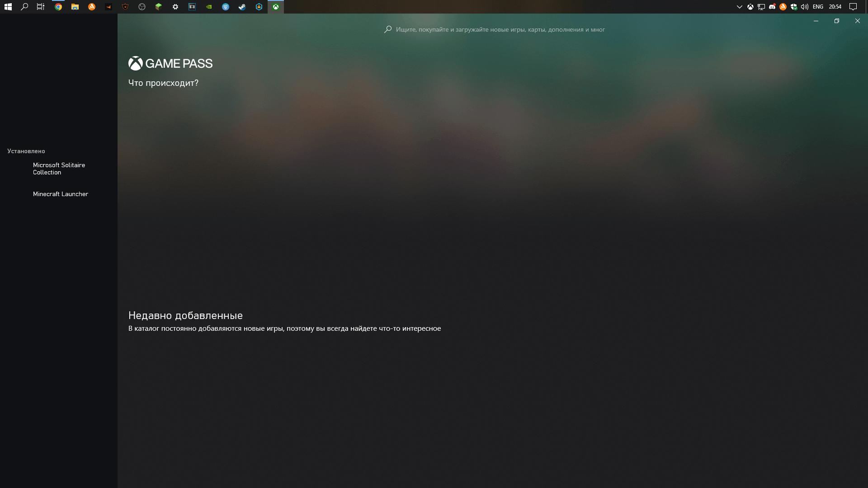868x488 pixels.
Task: Open the Windows Start menu
Action: pyautogui.click(x=8, y=7)
